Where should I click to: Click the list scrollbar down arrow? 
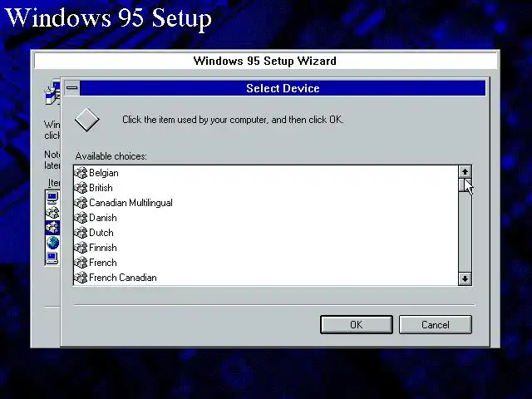[x=465, y=278]
